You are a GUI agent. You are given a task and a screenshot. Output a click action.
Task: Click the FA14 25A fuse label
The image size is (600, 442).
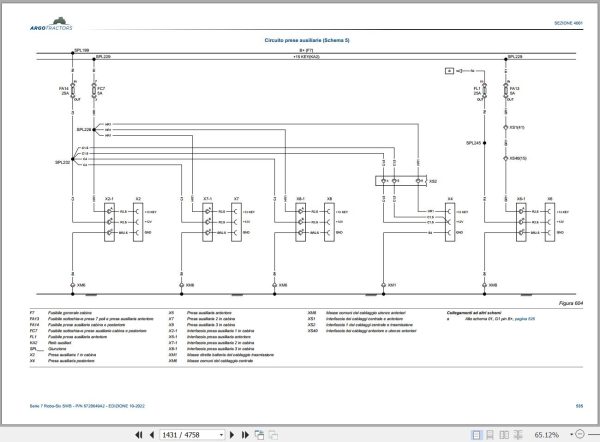click(64, 91)
